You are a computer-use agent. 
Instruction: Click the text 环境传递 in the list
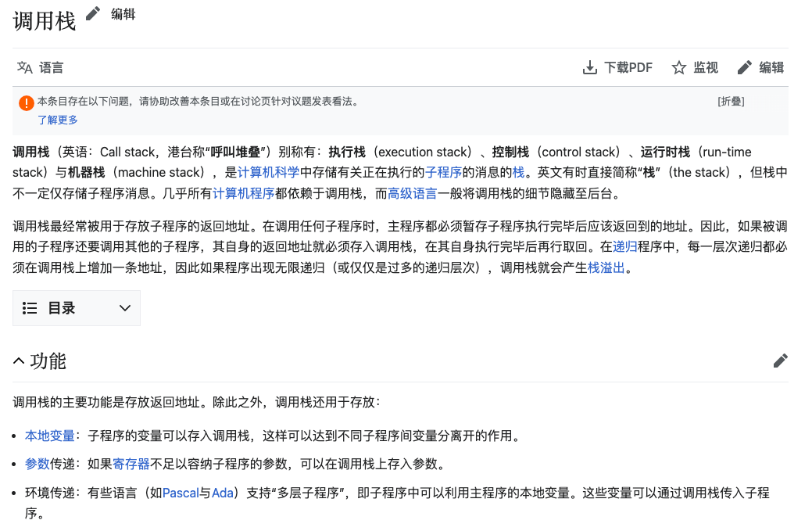(50, 493)
